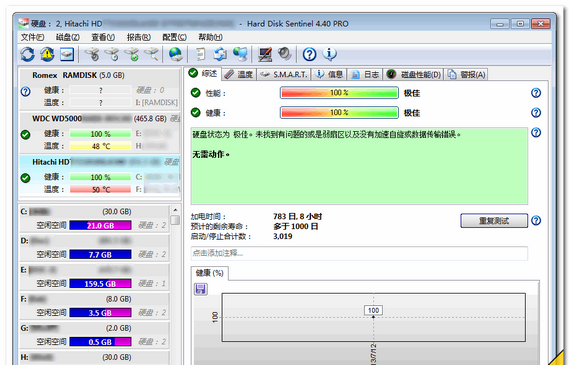Screen dimensions: 570x365
Task: Click the F: free space 3.5 GB bar
Action: [x=100, y=313]
